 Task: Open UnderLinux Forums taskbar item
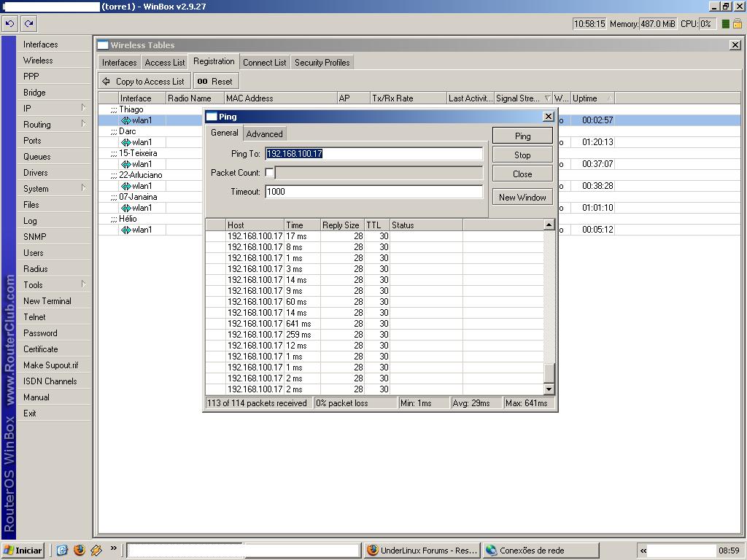422,551
